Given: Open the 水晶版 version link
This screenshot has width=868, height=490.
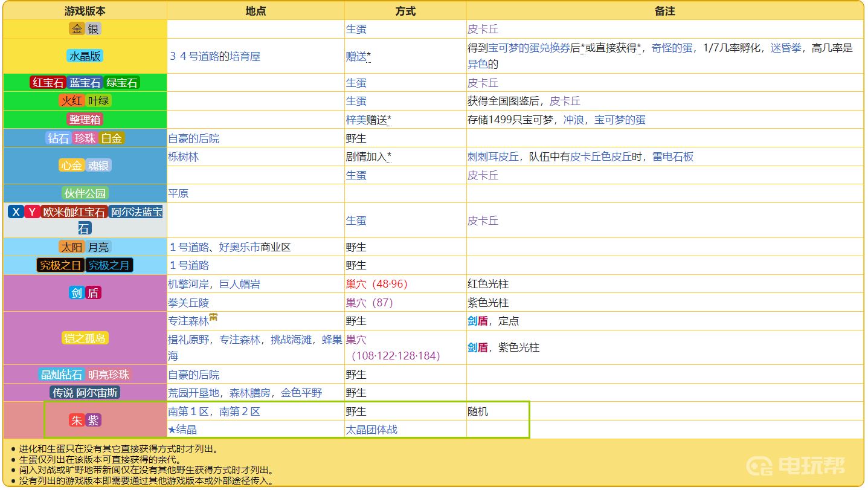Looking at the screenshot, I should click(x=85, y=56).
